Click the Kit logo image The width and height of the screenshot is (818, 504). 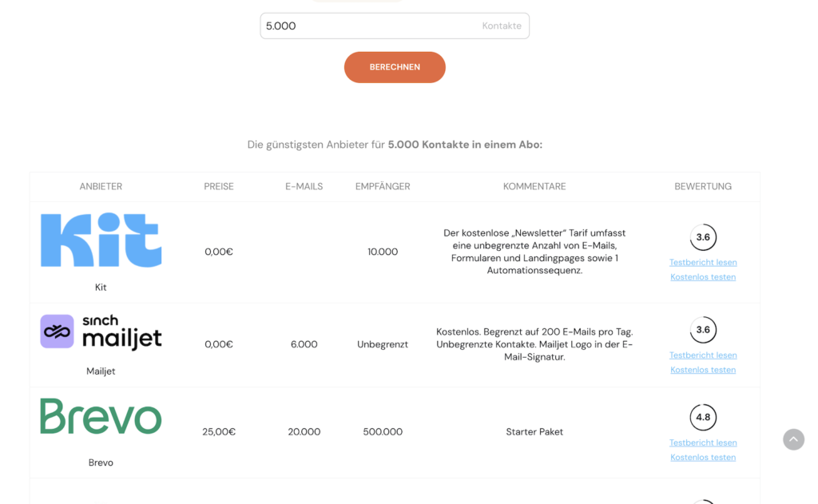[x=101, y=240]
